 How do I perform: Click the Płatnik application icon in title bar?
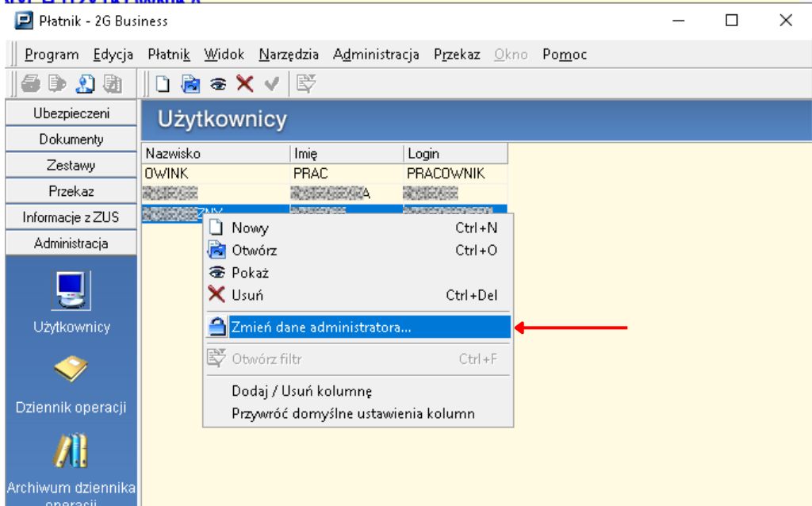24,21
